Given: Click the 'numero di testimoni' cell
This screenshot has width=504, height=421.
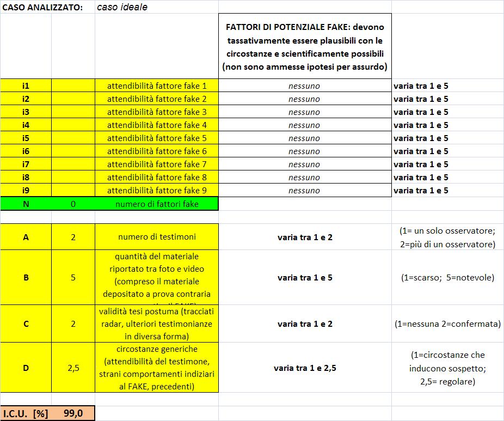Looking at the screenshot, I should (x=157, y=237).
